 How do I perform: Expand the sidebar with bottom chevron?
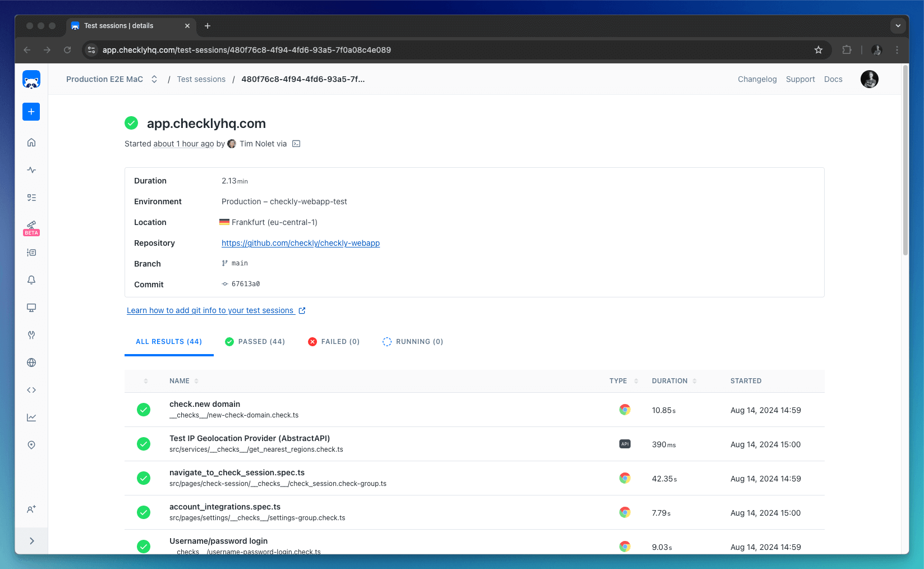[31, 541]
